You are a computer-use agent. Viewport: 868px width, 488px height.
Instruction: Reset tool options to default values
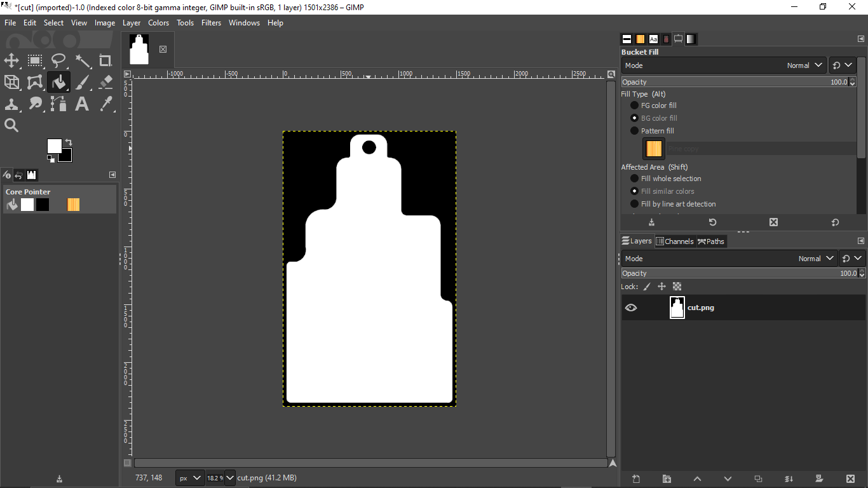pos(835,222)
